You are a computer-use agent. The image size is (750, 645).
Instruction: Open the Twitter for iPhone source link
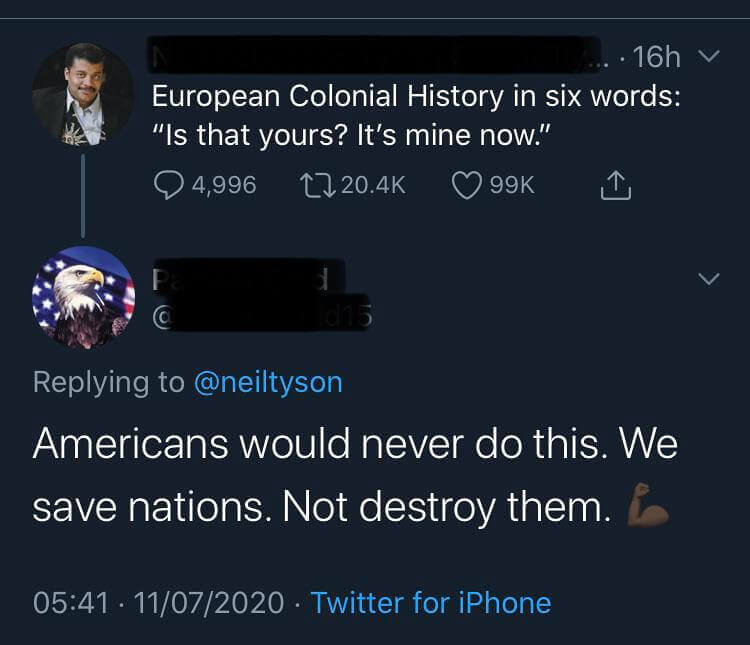[x=431, y=602]
